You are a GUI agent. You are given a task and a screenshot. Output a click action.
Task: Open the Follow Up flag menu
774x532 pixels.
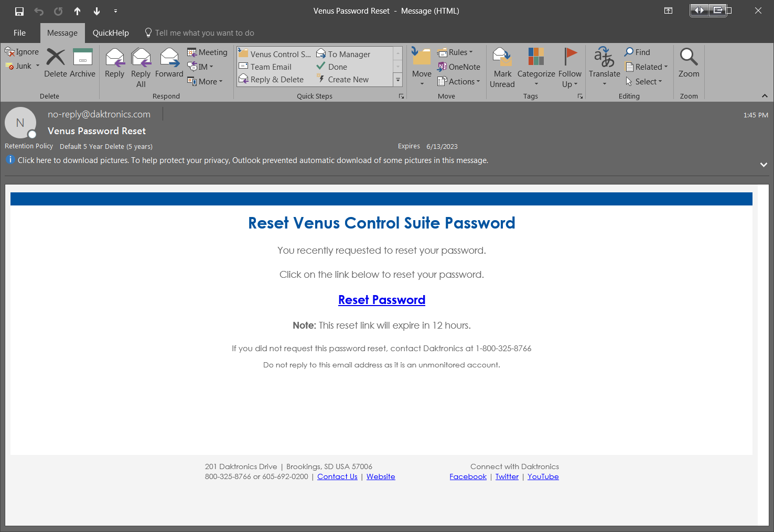[x=569, y=68]
